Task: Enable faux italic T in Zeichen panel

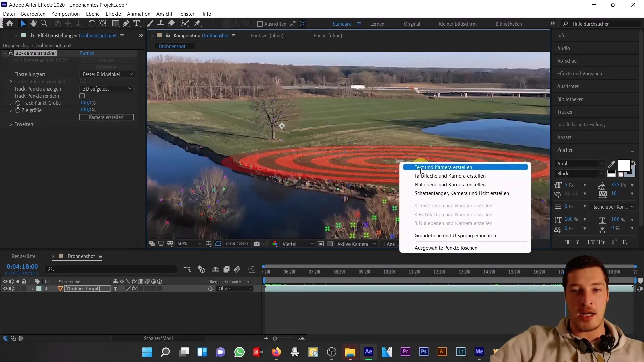Action: pyautogui.click(x=578, y=242)
